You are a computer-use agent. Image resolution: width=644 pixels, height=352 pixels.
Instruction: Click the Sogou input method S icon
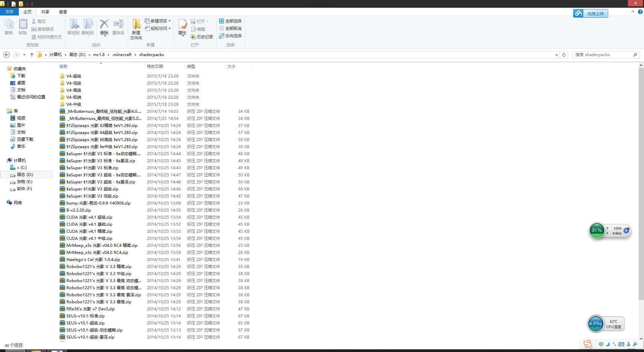pyautogui.click(x=588, y=344)
